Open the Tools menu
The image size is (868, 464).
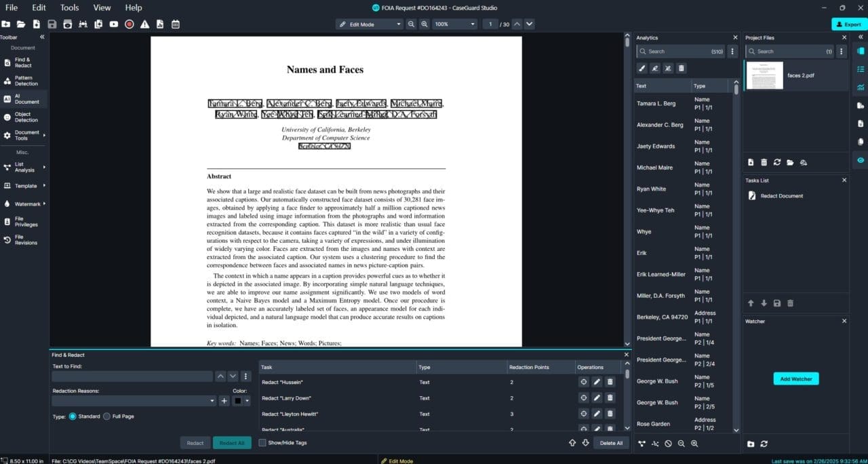[69, 7]
